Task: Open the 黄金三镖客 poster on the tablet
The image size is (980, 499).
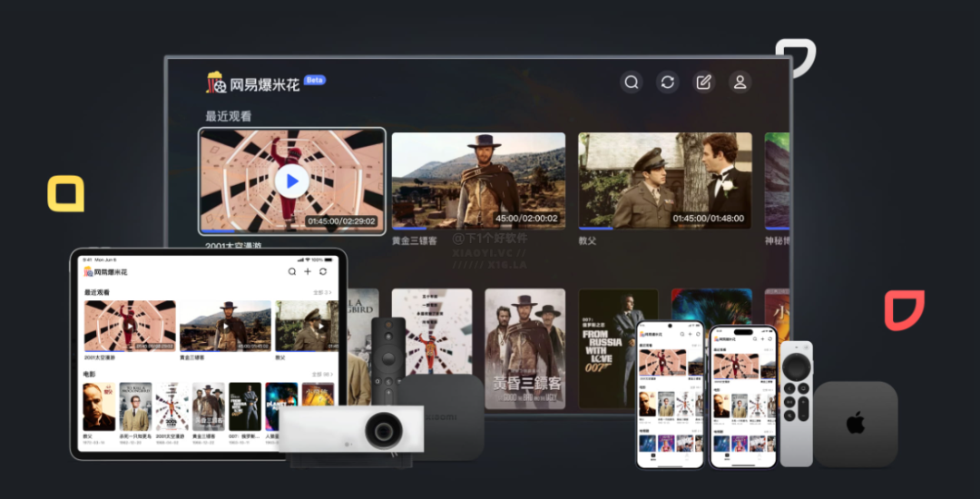Action: coord(209,406)
